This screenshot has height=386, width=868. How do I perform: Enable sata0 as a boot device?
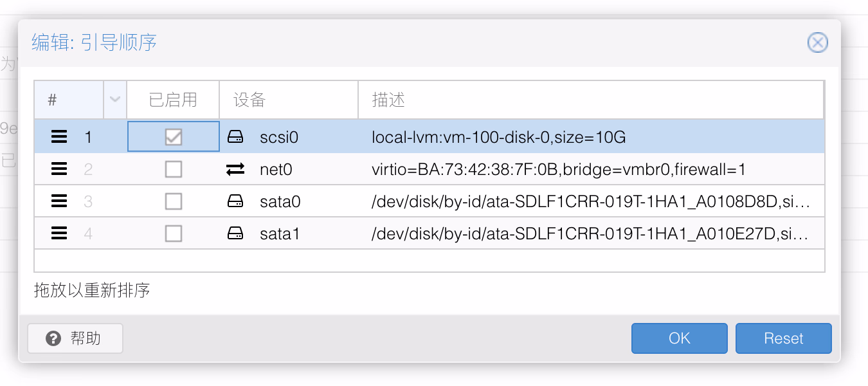point(173,201)
